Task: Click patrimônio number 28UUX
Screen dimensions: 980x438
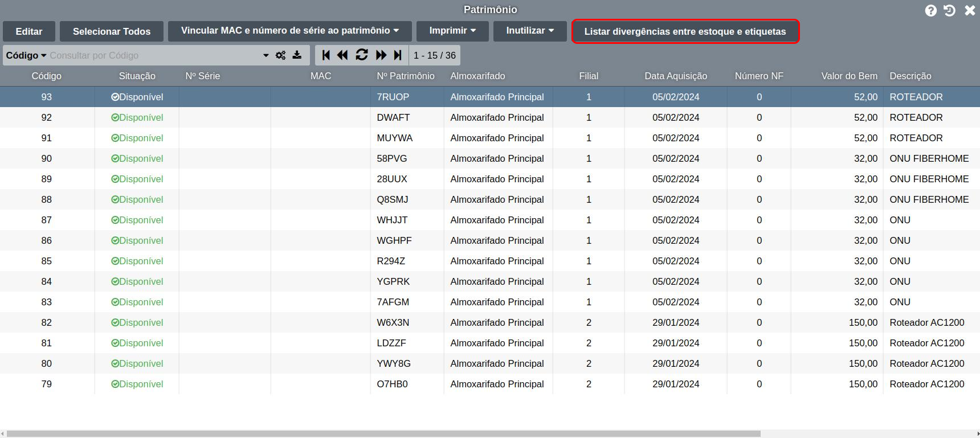Action: (392, 179)
